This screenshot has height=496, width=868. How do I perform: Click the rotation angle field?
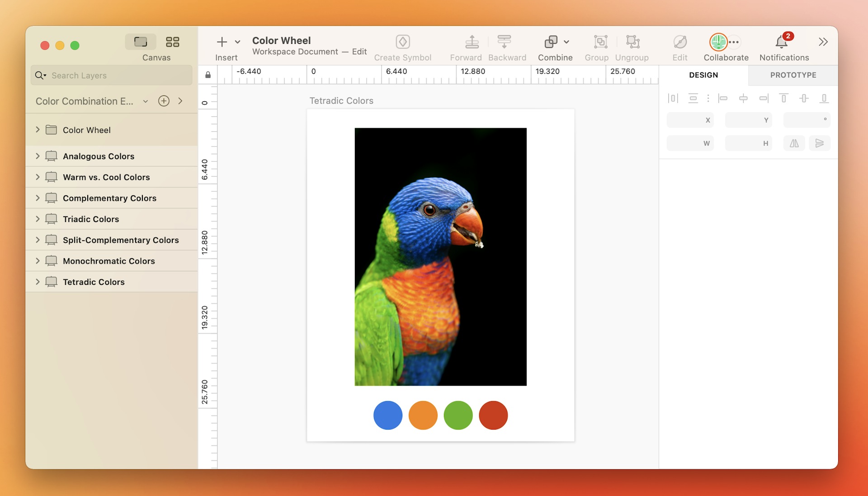click(807, 120)
